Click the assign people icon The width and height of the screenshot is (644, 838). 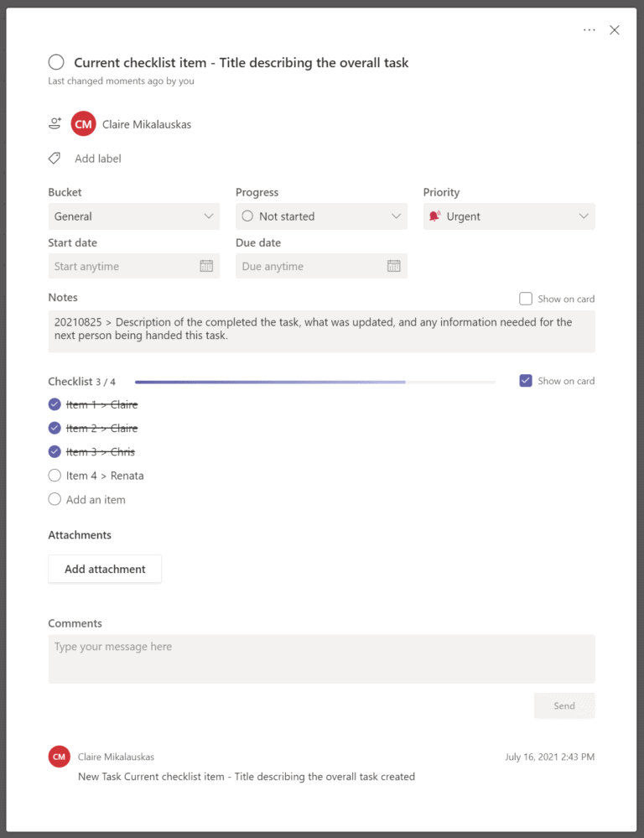(55, 123)
